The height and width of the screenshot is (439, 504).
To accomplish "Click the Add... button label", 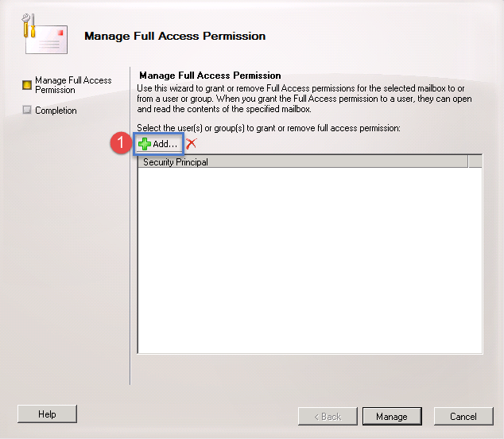I will [x=165, y=144].
